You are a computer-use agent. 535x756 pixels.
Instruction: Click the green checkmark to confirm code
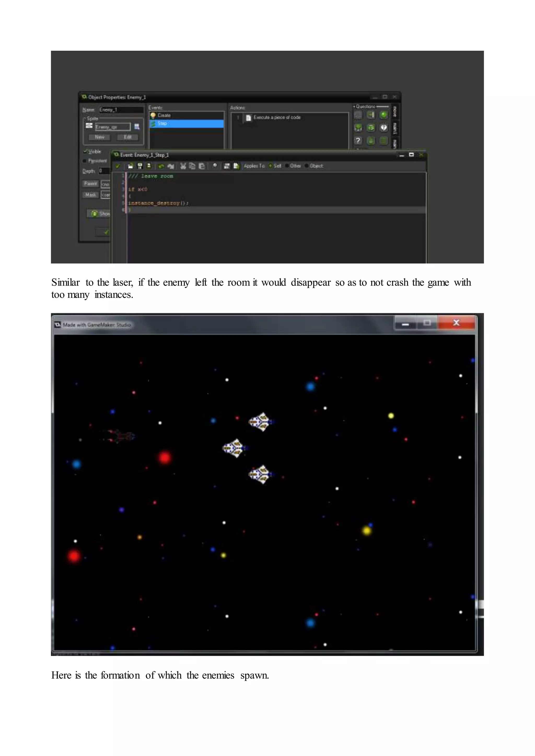[118, 166]
